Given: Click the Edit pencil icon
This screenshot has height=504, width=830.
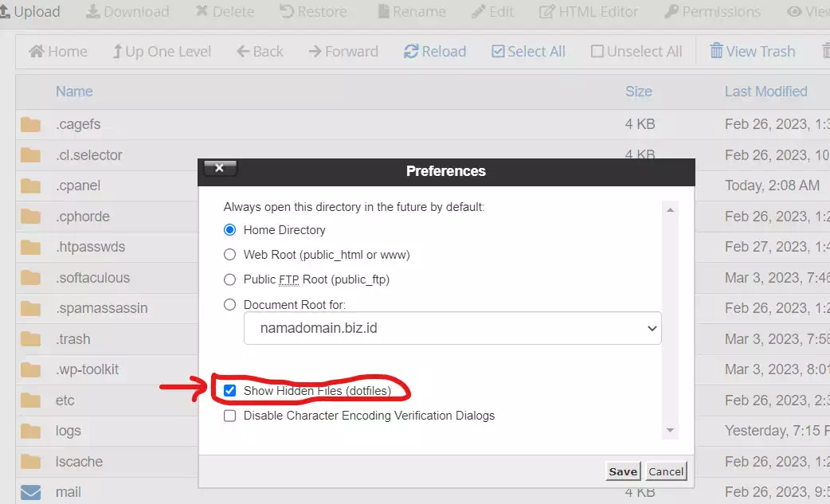Looking at the screenshot, I should [x=479, y=12].
